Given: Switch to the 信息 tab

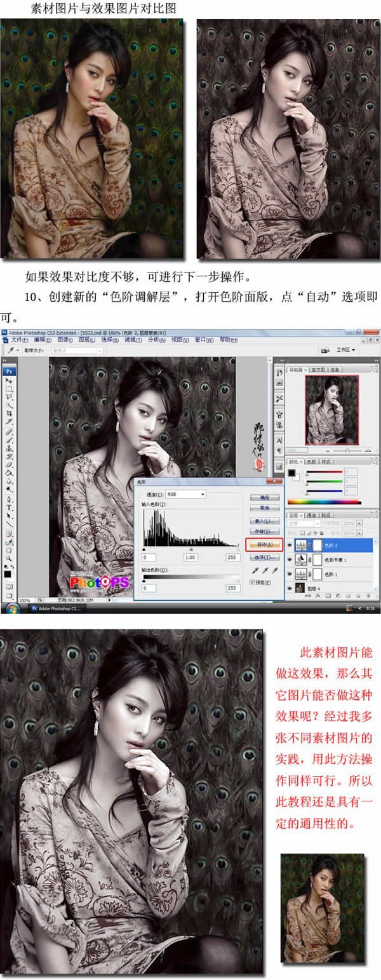Looking at the screenshot, I should [335, 369].
